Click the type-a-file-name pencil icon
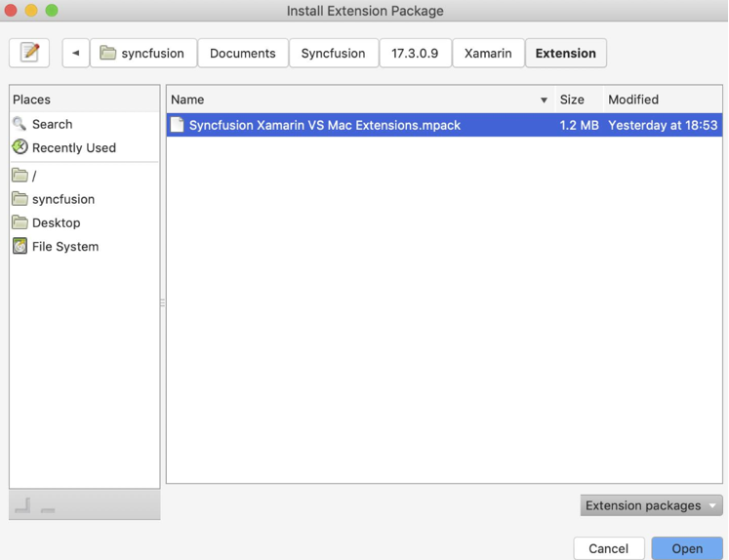 pos(29,53)
